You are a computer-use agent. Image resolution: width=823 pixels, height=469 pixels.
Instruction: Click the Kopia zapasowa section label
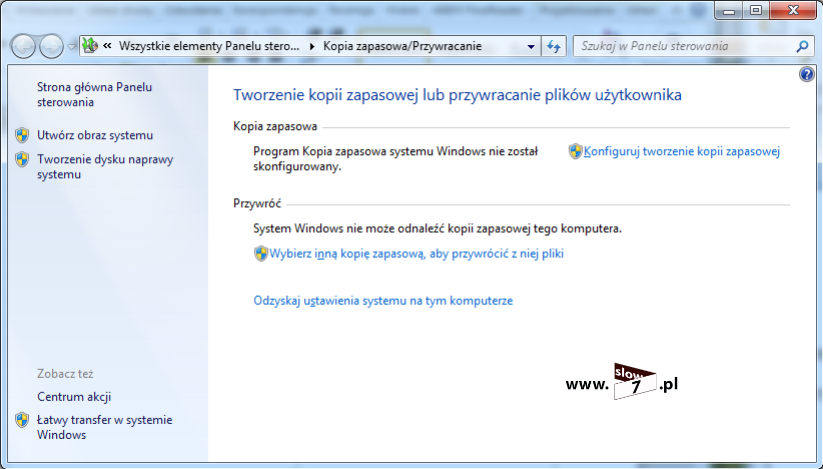pos(275,126)
